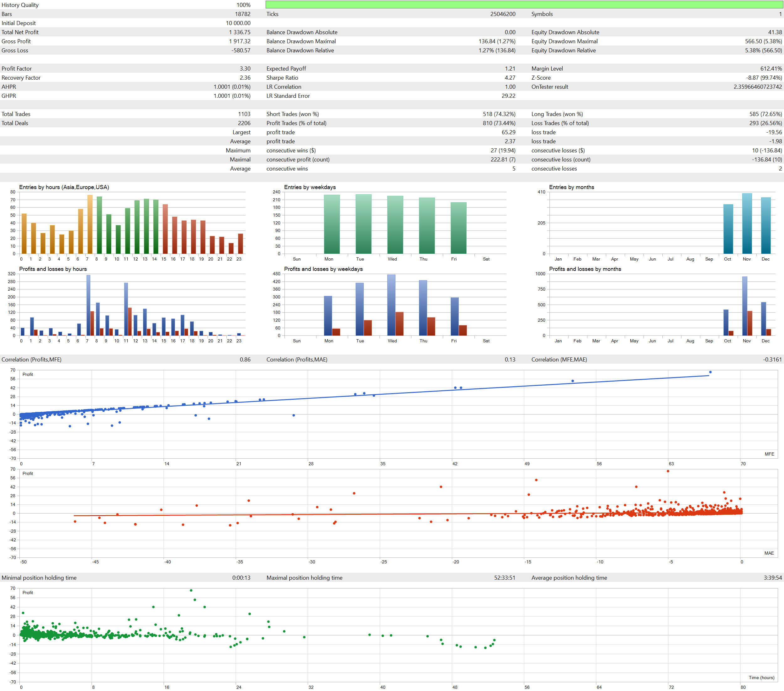Click the highest red MAE scatter point

668,471
